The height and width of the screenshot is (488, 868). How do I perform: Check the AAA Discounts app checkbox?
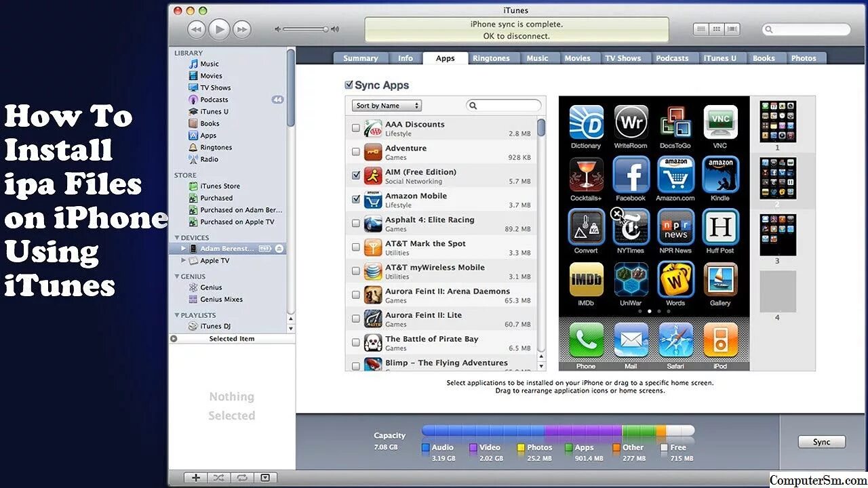point(356,128)
